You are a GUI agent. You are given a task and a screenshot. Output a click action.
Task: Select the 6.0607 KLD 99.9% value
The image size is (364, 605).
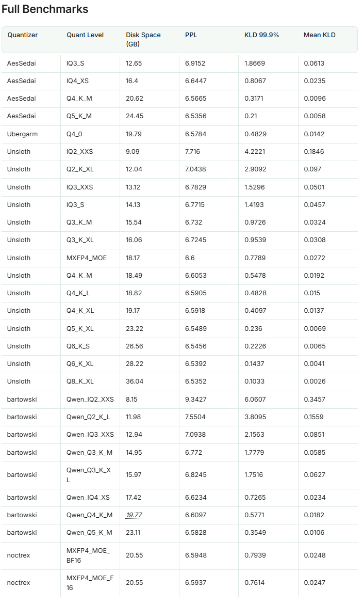coord(255,399)
